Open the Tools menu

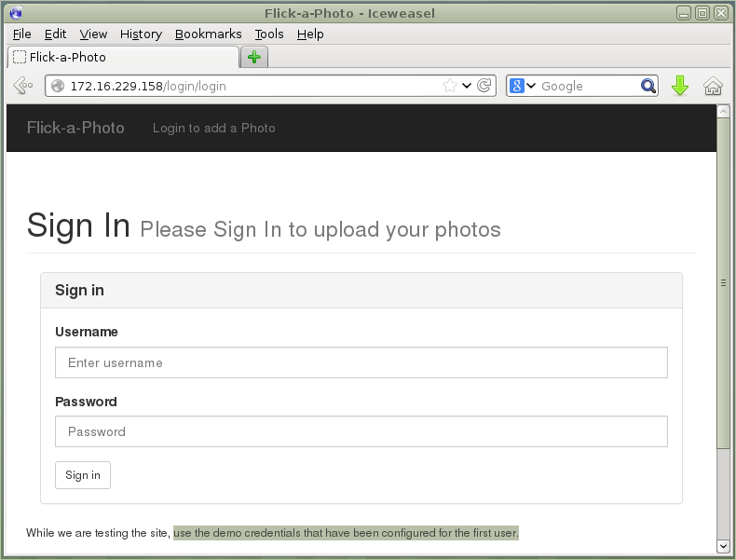coord(269,34)
